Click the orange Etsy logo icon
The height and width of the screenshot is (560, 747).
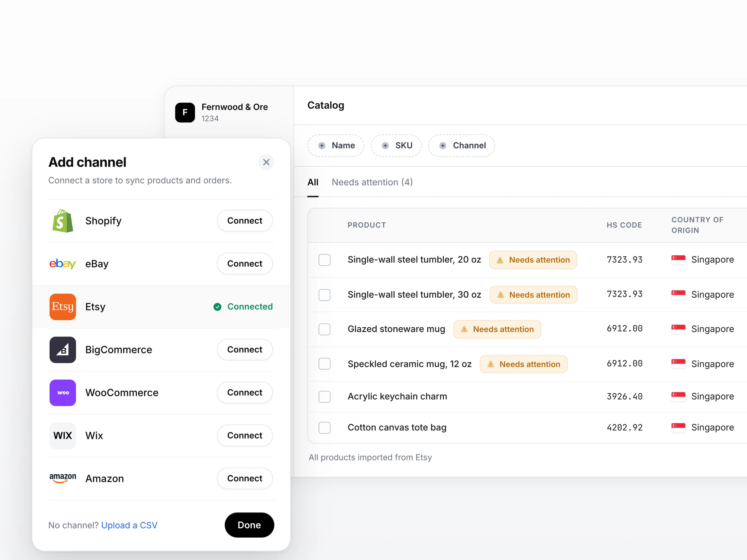click(62, 307)
